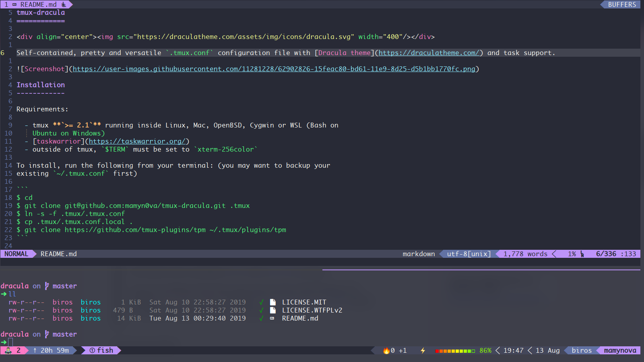
Task: Click the markdown filetype in statusline
Action: pos(419,254)
